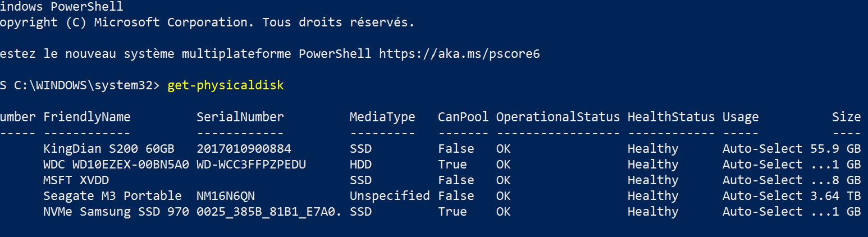Image resolution: width=868 pixels, height=237 pixels.
Task: Click the Usage column header
Action: click(741, 117)
